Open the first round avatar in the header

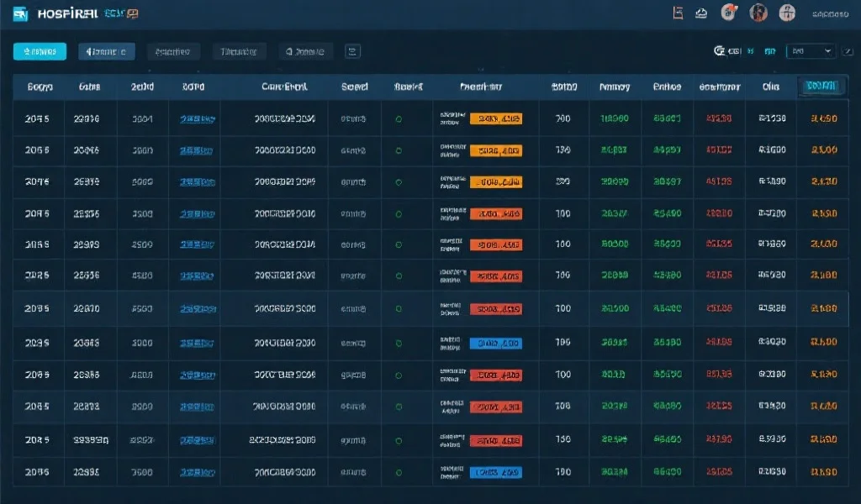click(x=729, y=13)
